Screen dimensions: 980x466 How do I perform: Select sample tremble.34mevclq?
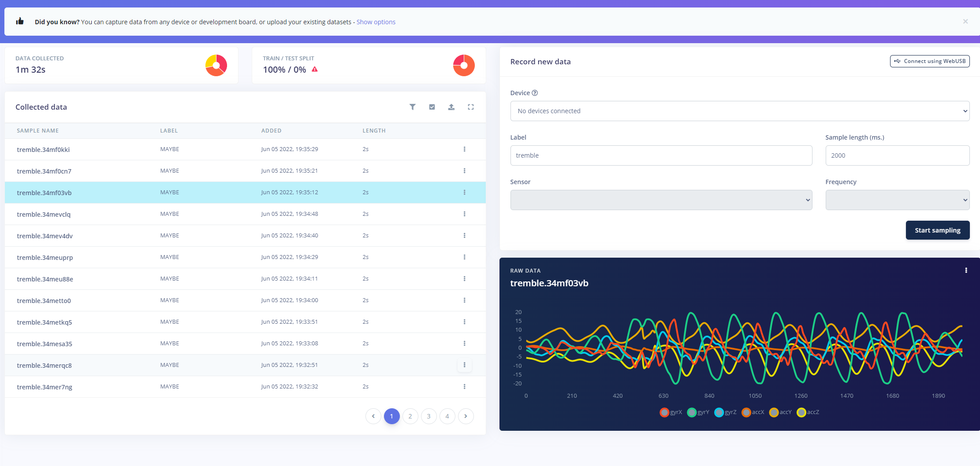tap(245, 214)
